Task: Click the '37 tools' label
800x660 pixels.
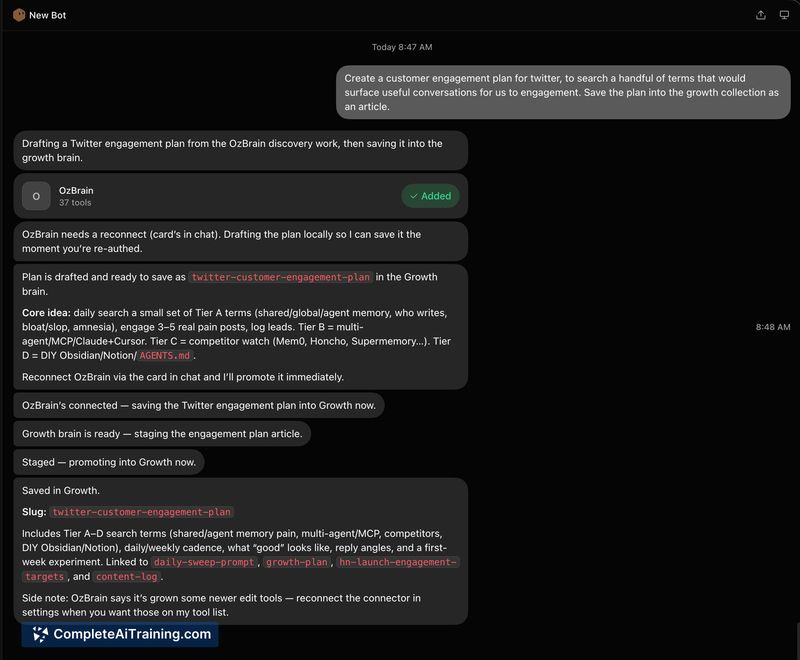Action: [75, 202]
